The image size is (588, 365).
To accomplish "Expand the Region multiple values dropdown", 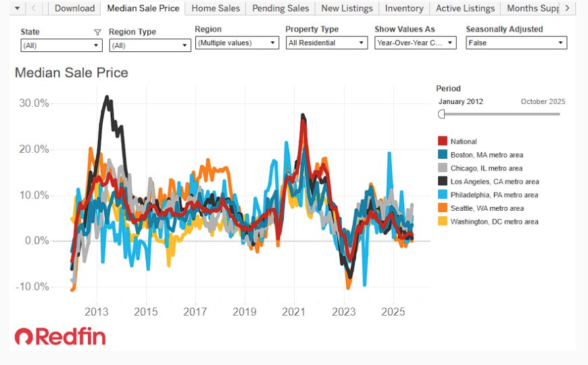I will coord(237,43).
